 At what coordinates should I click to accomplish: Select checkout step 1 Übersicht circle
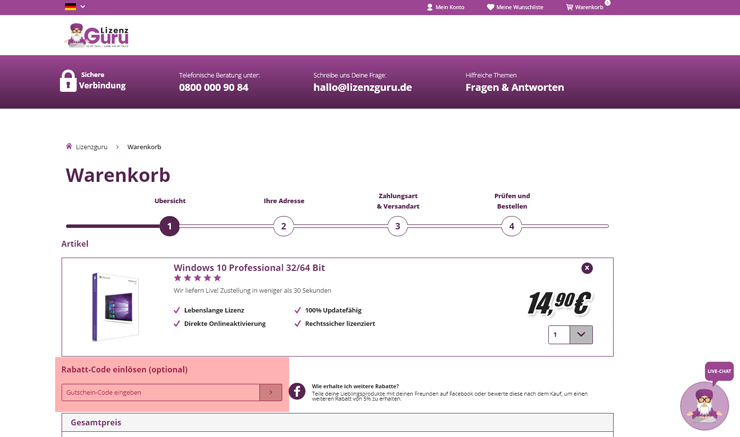169,226
